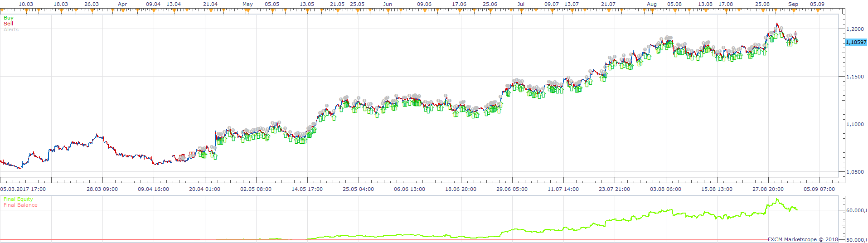Screen dimensions: 868x243
Task: Click the Sell legend entry
Action: [9, 24]
